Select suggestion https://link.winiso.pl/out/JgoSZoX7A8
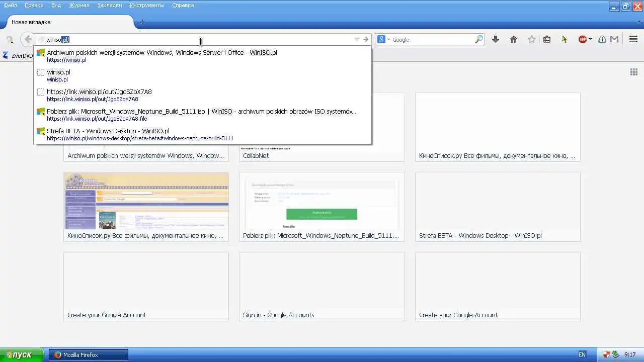 tap(203, 95)
